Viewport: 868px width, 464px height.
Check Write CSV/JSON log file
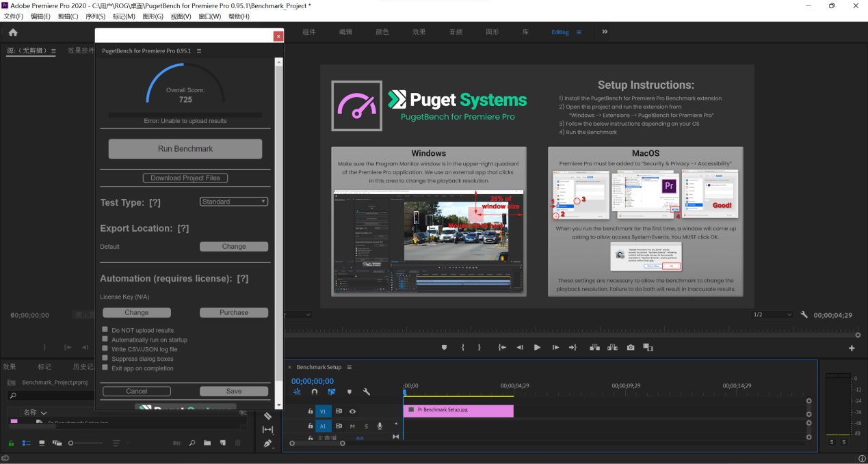(105, 349)
